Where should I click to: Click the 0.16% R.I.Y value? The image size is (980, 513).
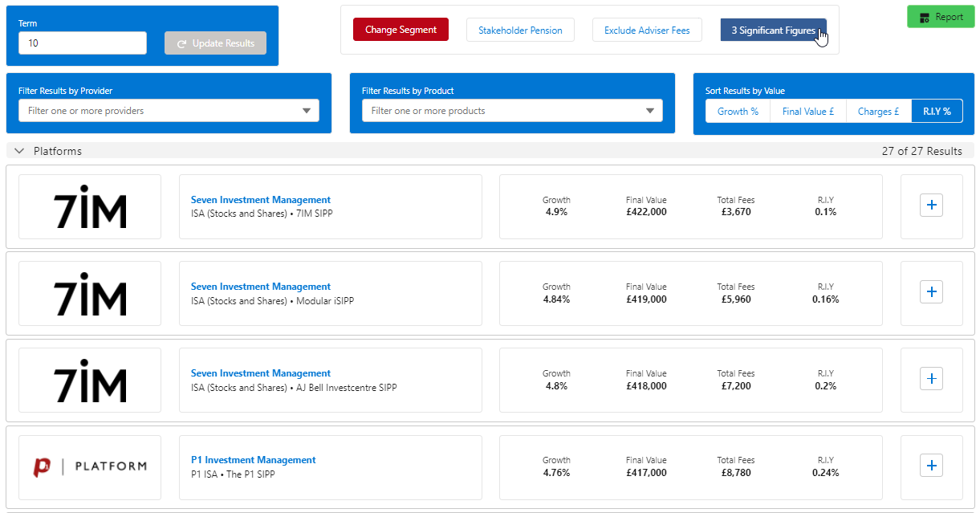[826, 299]
